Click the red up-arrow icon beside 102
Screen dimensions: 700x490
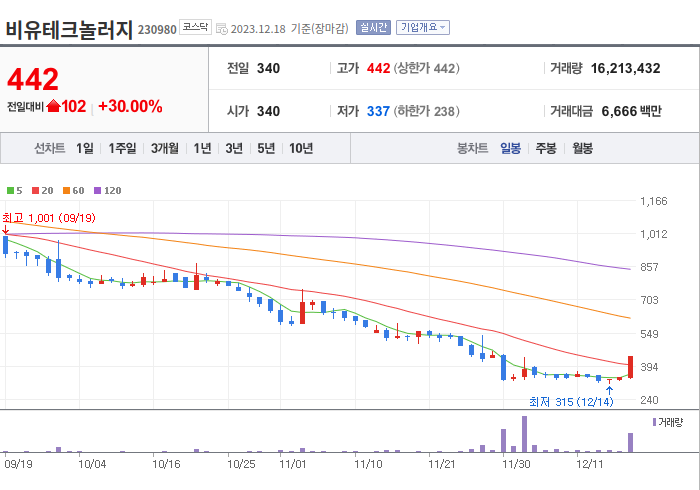click(x=53, y=106)
